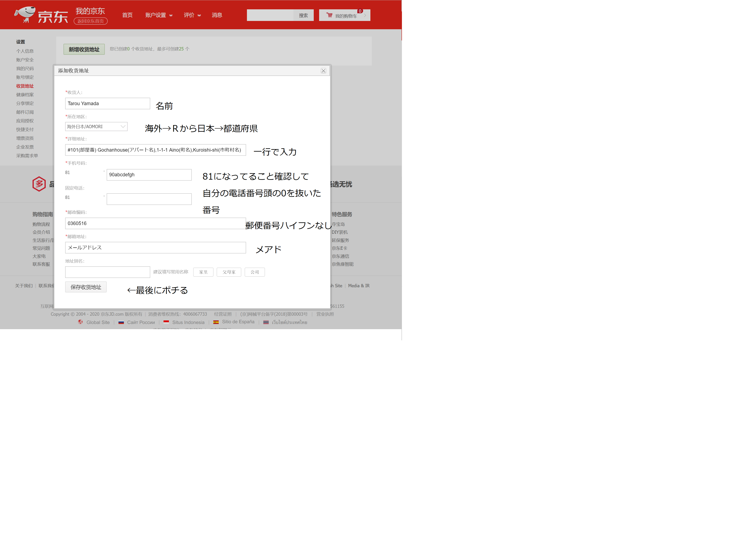Click the red hexagon 多 badge icon
Viewport: 747px width, 560px height.
click(x=39, y=184)
